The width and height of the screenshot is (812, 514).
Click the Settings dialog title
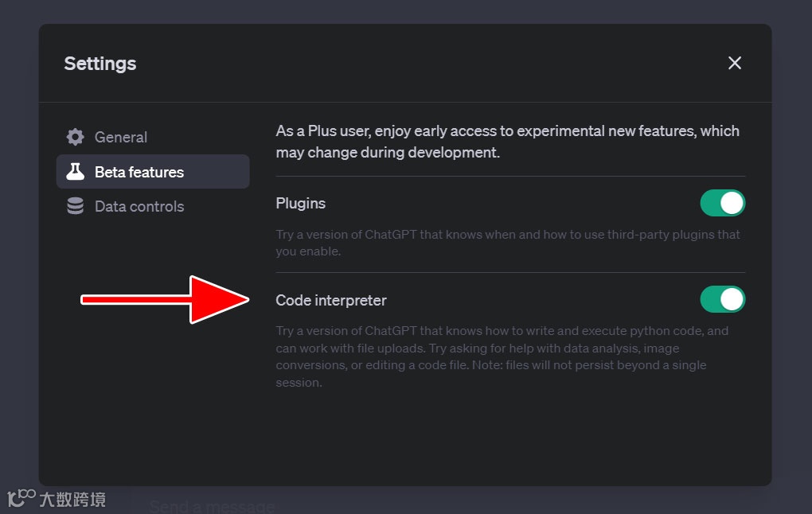click(x=100, y=64)
